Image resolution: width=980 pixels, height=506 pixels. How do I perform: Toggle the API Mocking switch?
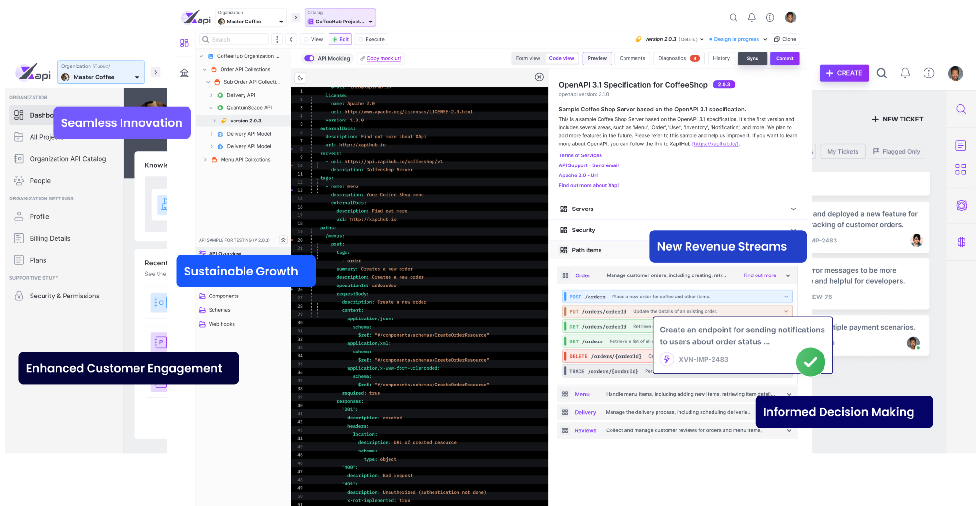310,58
